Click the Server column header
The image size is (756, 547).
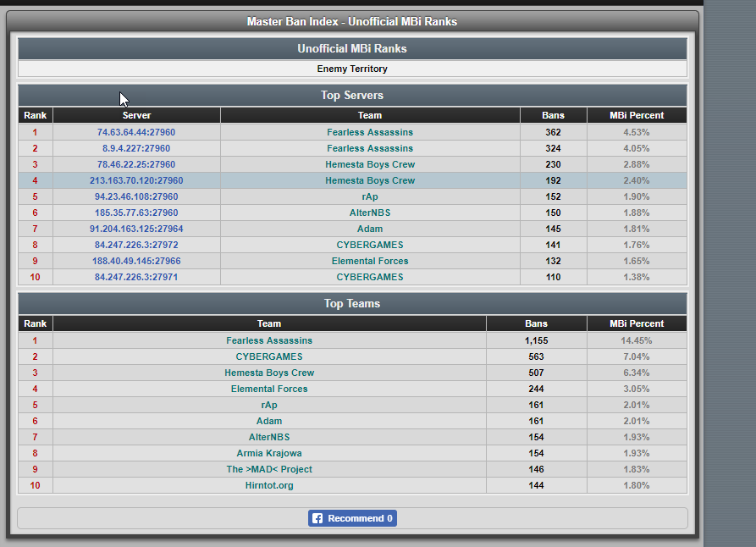click(x=136, y=115)
